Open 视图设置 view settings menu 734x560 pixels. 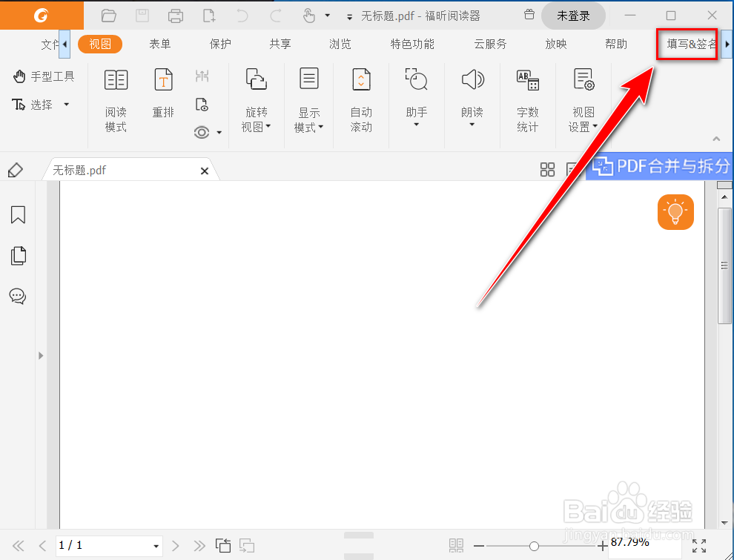(x=583, y=101)
